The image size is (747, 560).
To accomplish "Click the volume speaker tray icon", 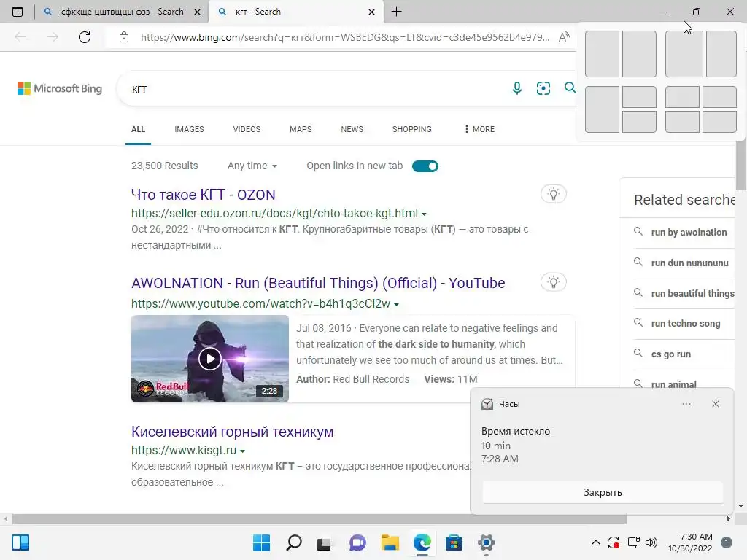I will click(651, 542).
